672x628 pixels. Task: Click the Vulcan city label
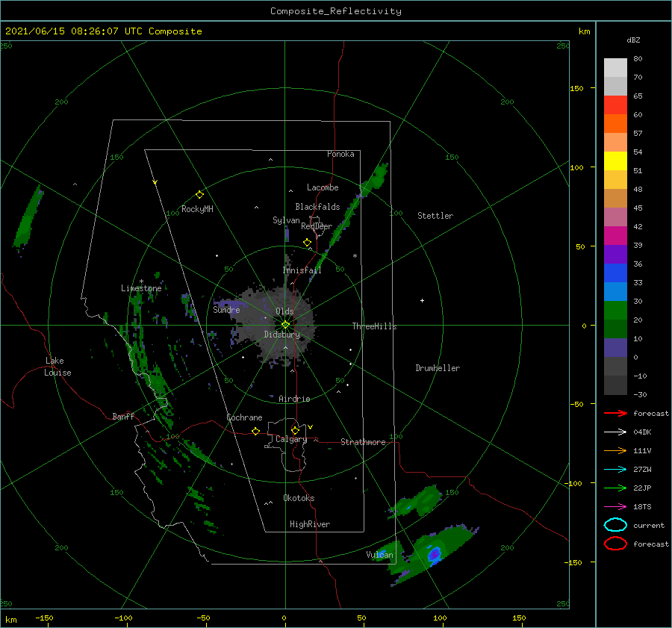point(379,555)
